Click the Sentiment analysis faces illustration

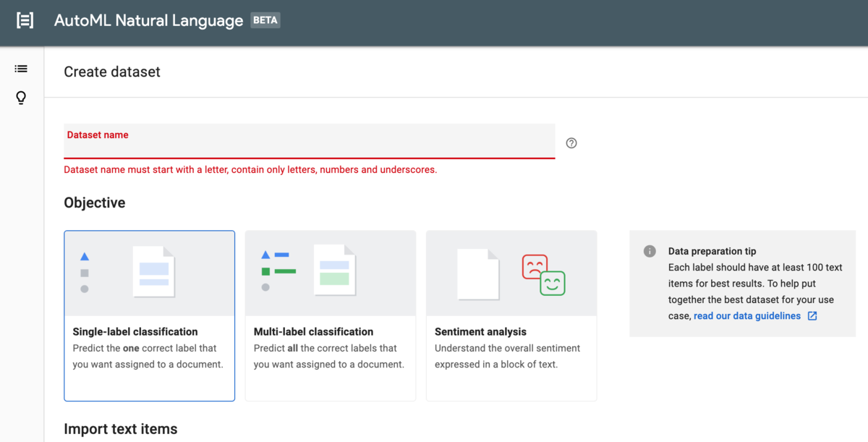[x=543, y=275]
